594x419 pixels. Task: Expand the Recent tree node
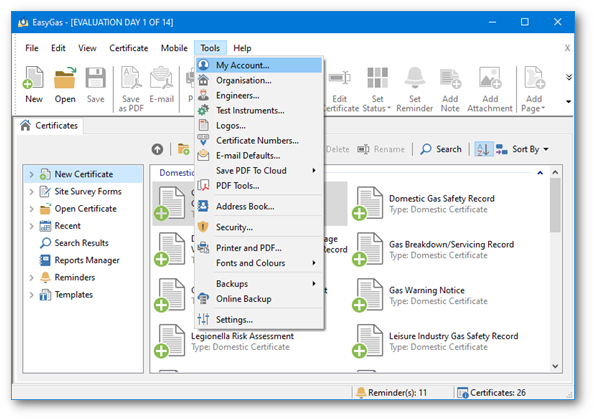[32, 226]
